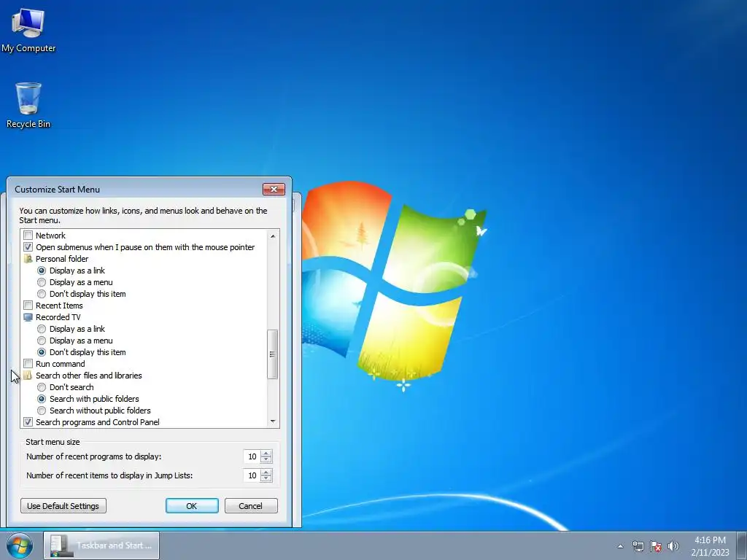Screen dimensions: 747x560
Task: Click Use Default Settings button
Action: (x=63, y=506)
